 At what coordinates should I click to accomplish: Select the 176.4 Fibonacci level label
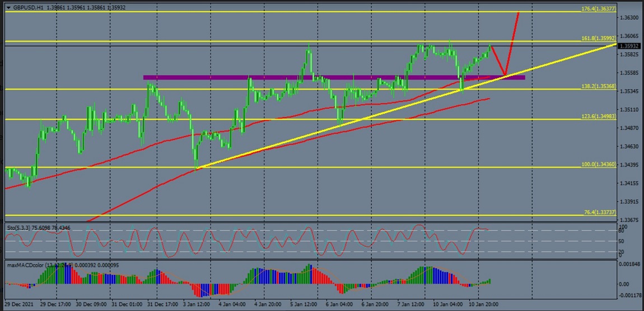(x=598, y=9)
